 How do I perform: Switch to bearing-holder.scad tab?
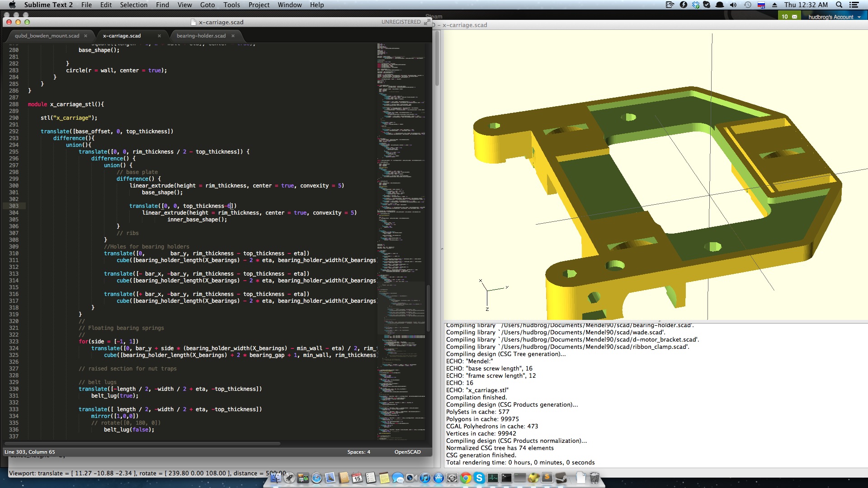[x=201, y=36]
